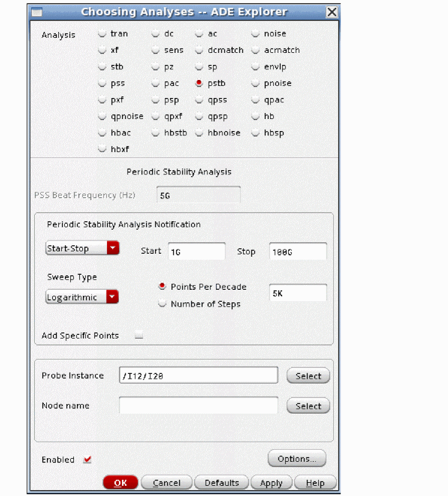448x496 pixels.
Task: Pick the hbnoise analysis radio button
Action: point(199,132)
